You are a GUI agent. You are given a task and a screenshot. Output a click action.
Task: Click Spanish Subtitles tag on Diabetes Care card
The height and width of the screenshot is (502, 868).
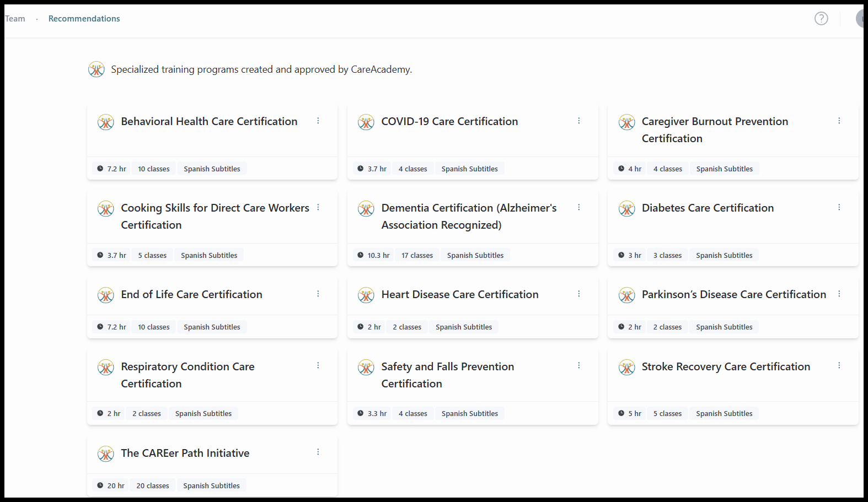coord(724,255)
